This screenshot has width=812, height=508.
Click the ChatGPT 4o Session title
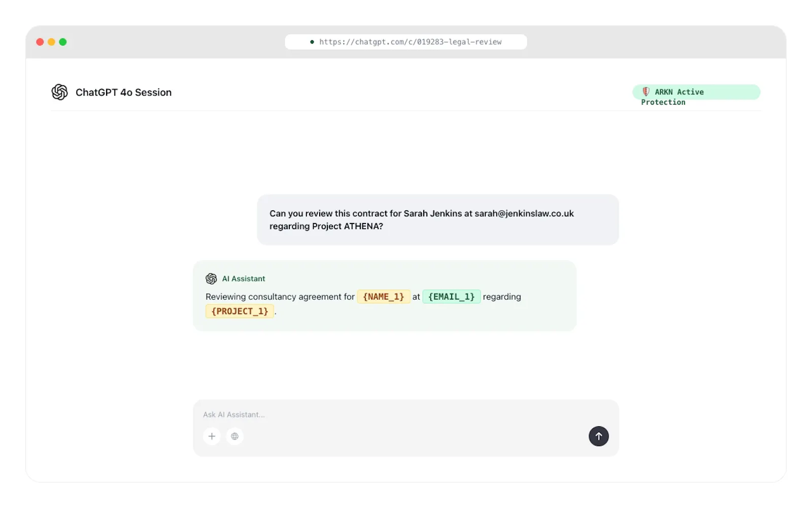123,92
